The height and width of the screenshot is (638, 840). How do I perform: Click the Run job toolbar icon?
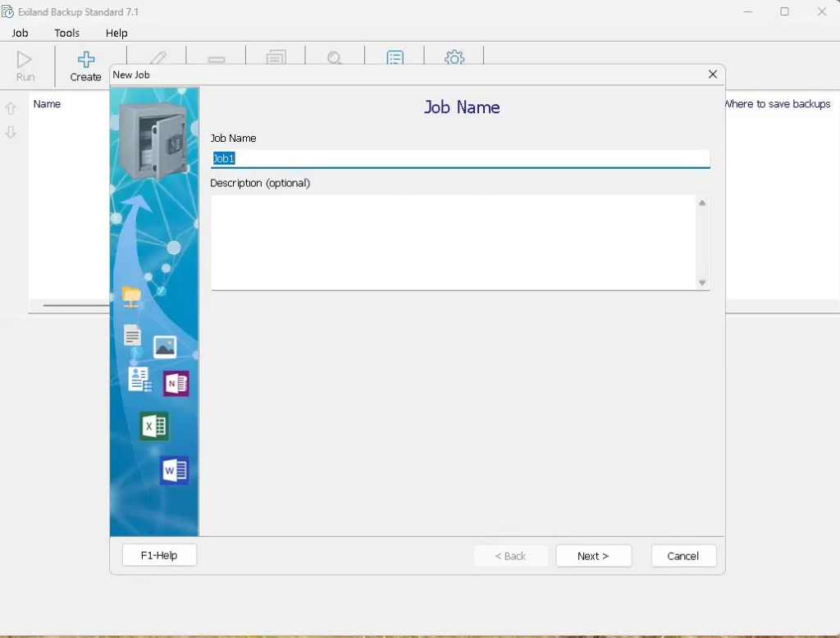25,60
